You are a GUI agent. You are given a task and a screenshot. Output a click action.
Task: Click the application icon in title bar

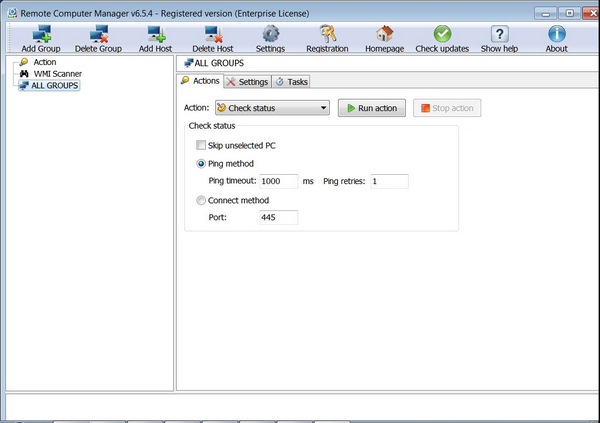click(x=12, y=13)
